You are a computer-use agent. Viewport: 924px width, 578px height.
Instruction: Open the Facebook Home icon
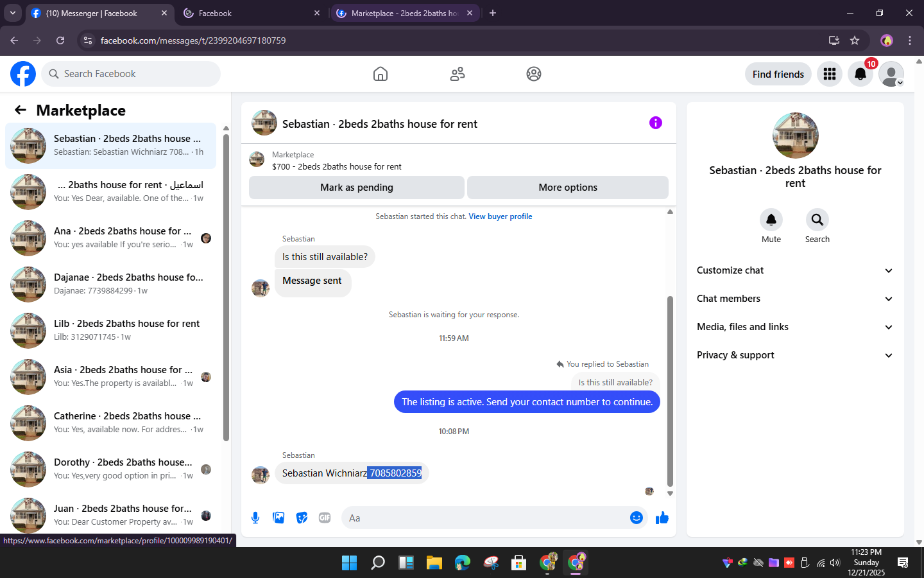pos(381,74)
